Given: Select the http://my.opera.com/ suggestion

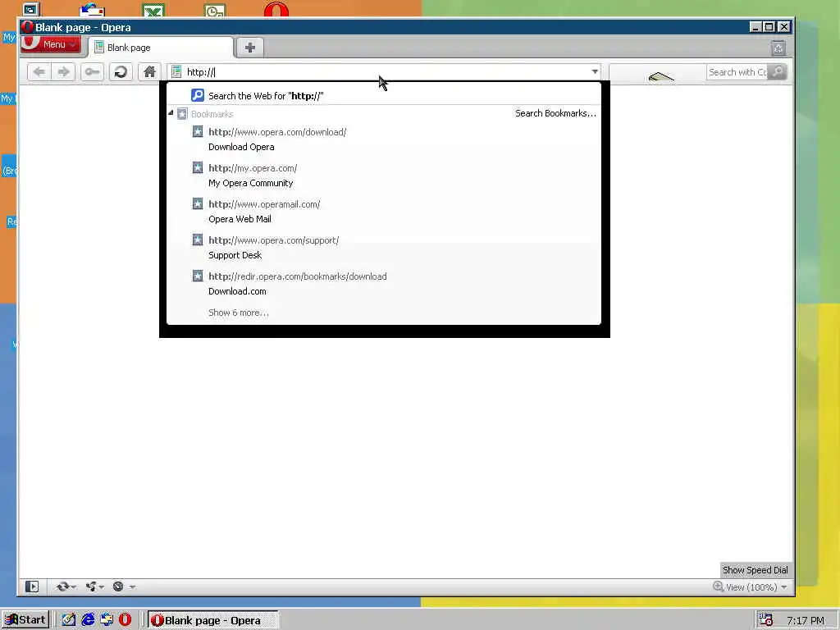Looking at the screenshot, I should click(x=253, y=167).
